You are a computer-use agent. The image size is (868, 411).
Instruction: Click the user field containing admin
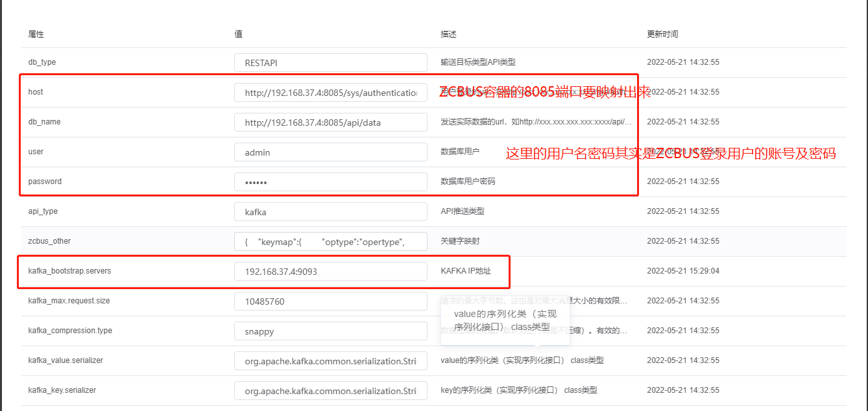(330, 152)
